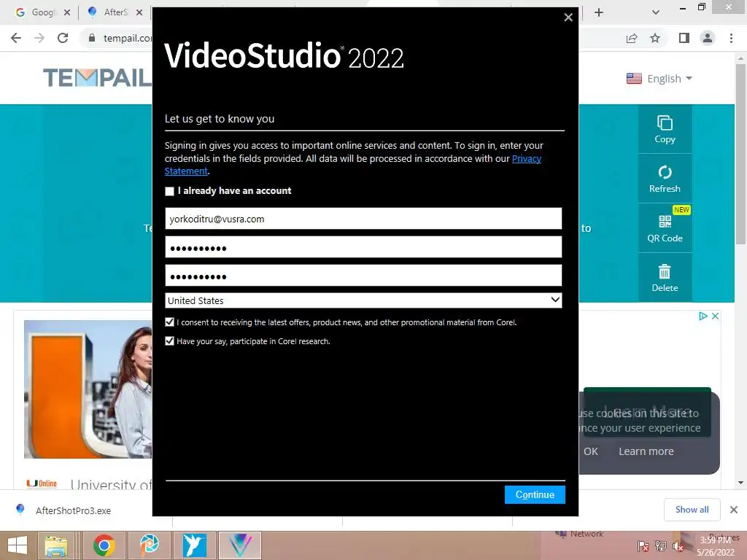This screenshot has height=560, width=747.
Task: Click the confirm password field
Action: (363, 276)
